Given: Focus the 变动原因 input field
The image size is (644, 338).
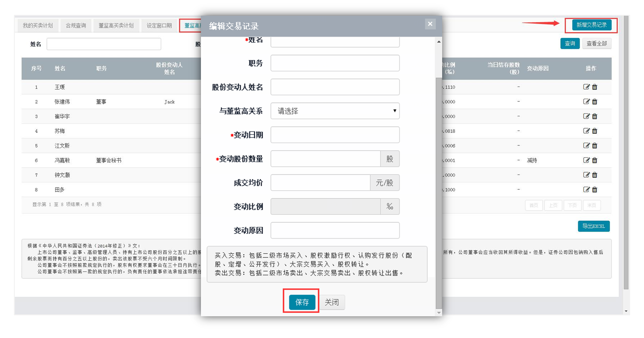Looking at the screenshot, I should coord(335,230).
